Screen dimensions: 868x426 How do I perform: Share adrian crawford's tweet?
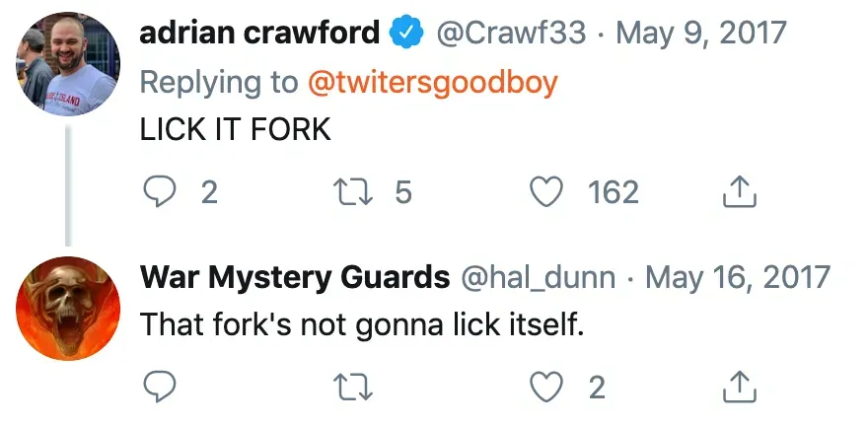[x=739, y=191]
